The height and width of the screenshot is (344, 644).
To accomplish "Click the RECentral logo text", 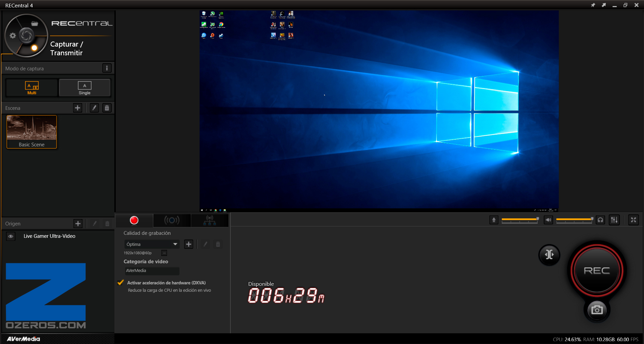I will (x=82, y=23).
